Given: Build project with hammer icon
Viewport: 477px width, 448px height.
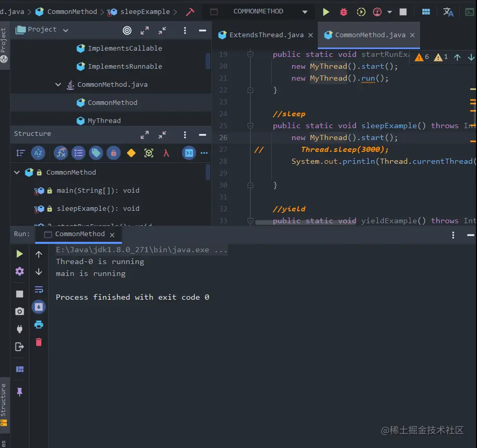Looking at the screenshot, I should (x=190, y=12).
